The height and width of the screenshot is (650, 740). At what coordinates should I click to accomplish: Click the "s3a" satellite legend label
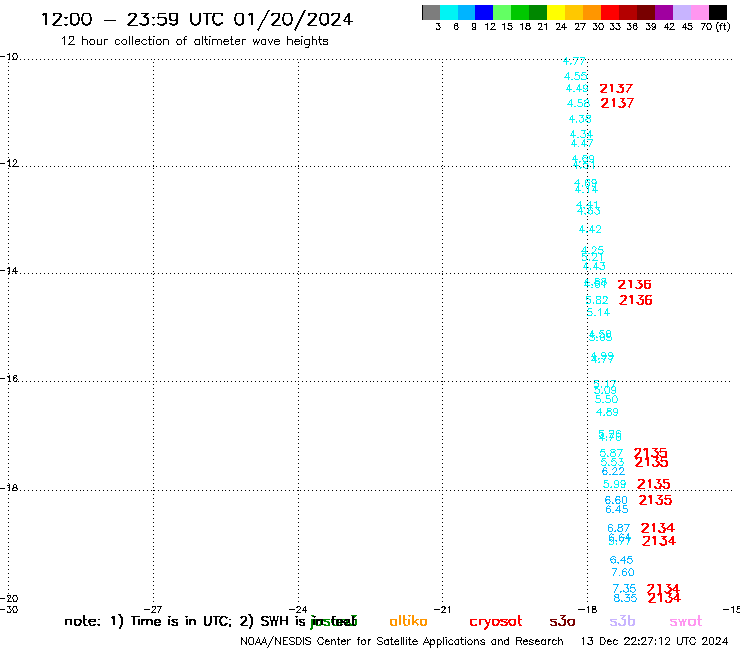click(x=562, y=621)
